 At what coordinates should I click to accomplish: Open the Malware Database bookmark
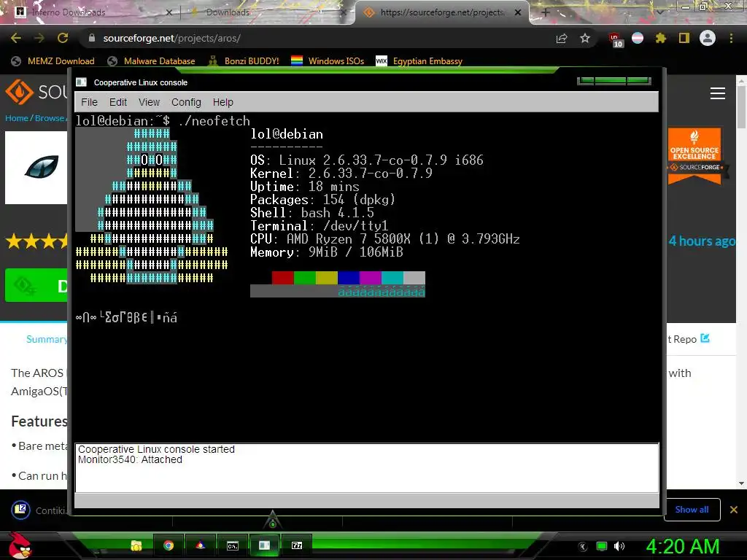151,61
